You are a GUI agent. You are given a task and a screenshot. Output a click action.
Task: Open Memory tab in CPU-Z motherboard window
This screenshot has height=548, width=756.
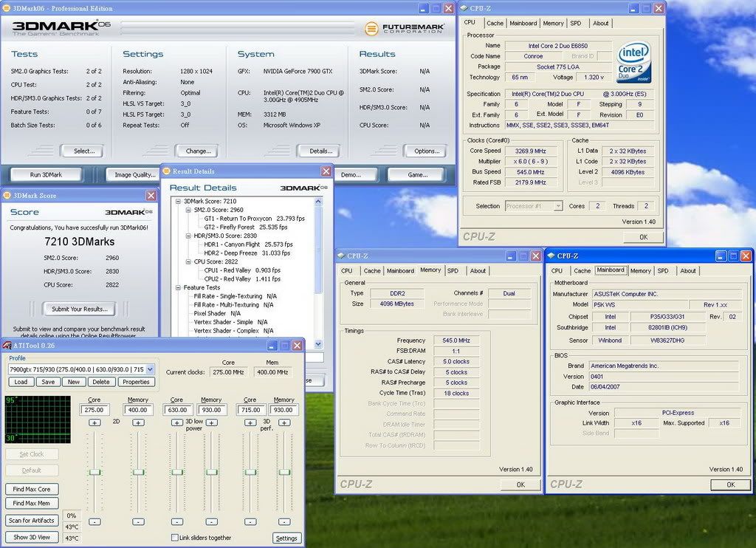640,271
